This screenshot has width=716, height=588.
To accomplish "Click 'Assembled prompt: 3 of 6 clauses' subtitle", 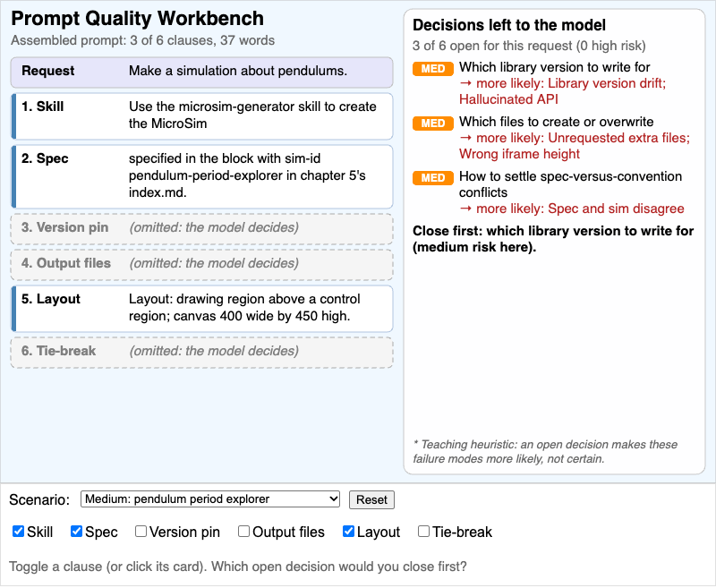I will [x=143, y=40].
